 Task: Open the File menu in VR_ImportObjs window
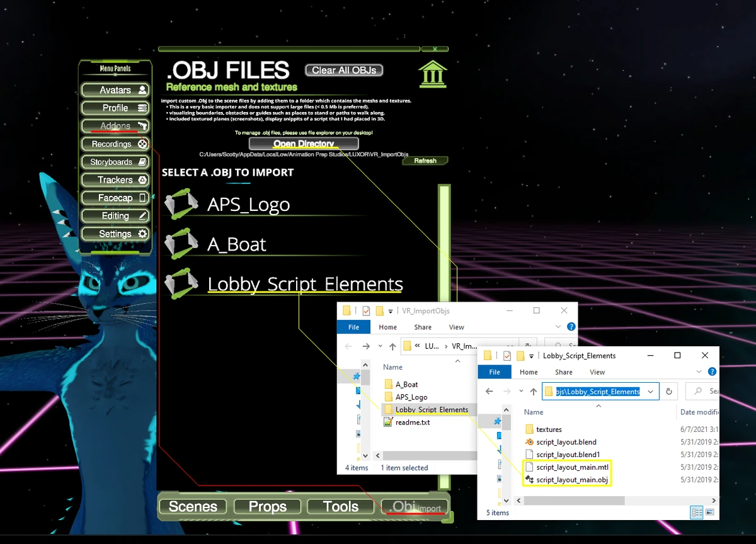click(353, 327)
